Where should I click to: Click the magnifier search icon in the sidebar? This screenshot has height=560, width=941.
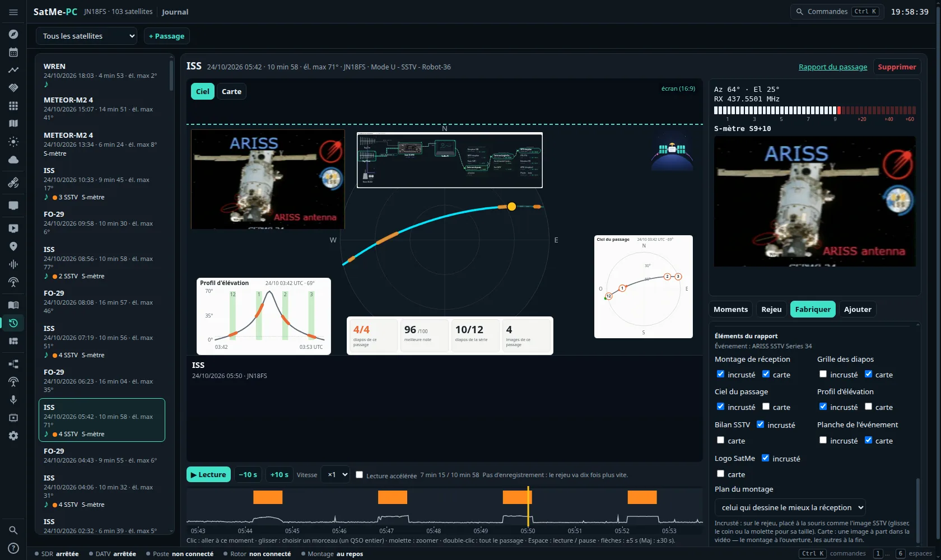tap(13, 530)
